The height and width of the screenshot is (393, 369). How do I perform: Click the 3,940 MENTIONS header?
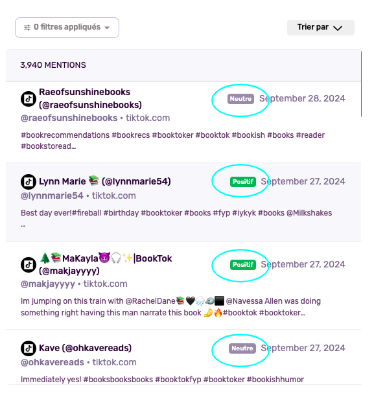(x=53, y=65)
